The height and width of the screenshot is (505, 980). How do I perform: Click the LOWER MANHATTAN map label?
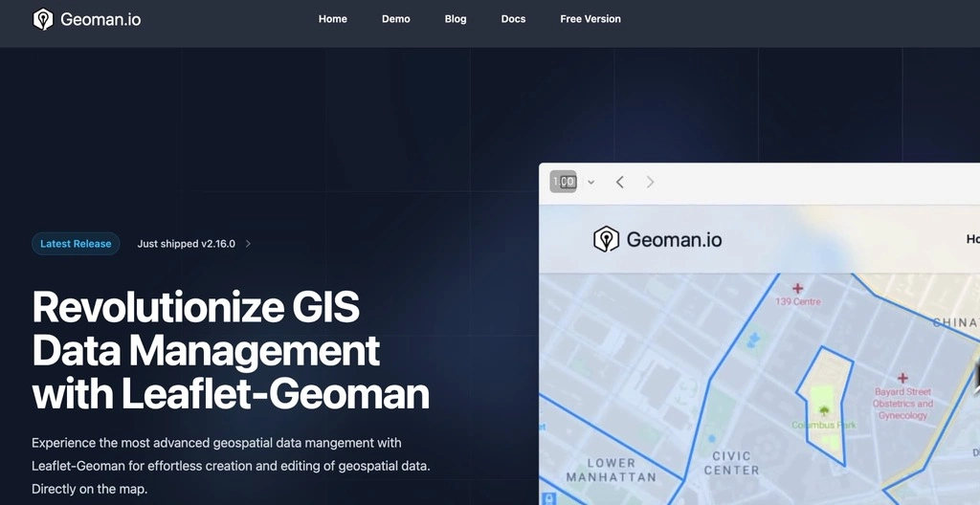pos(611,470)
